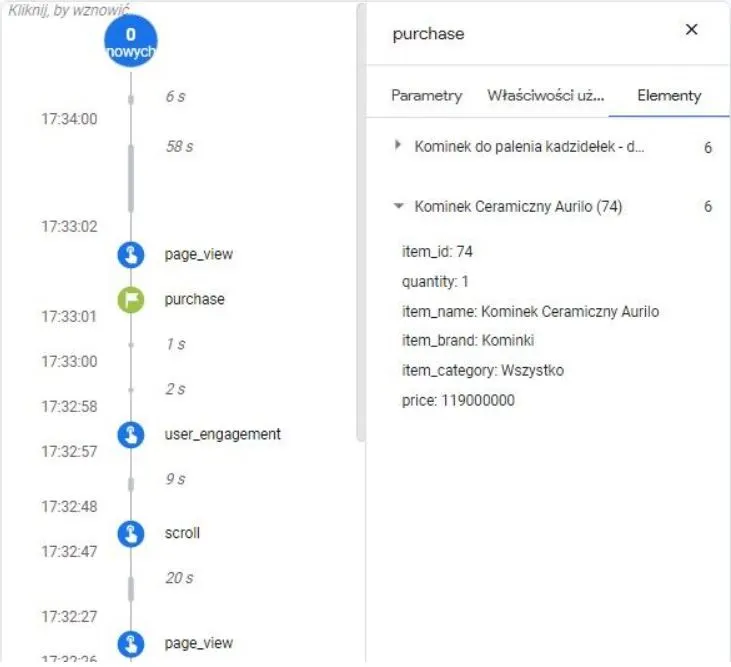Open the page_view event icon at 17:33:02
The height and width of the screenshot is (667, 731).
point(131,254)
